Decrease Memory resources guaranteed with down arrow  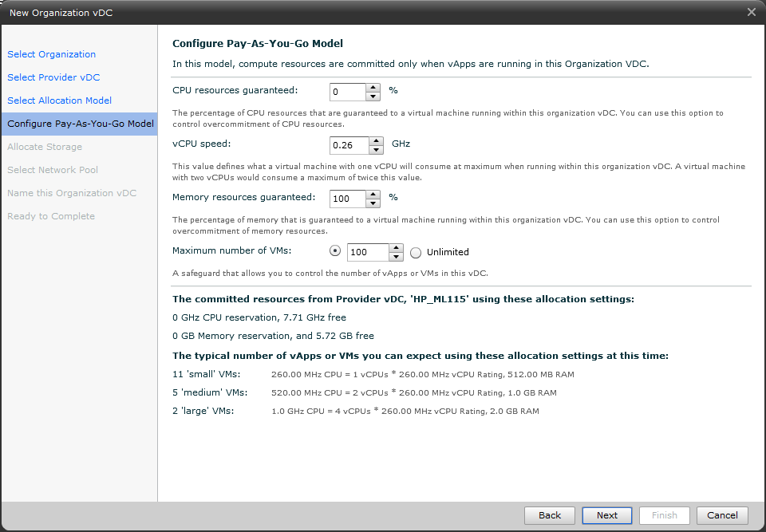[x=373, y=203]
